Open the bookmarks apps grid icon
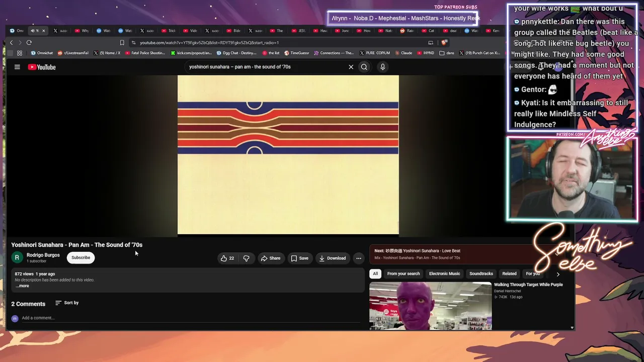644x362 pixels. [20, 53]
